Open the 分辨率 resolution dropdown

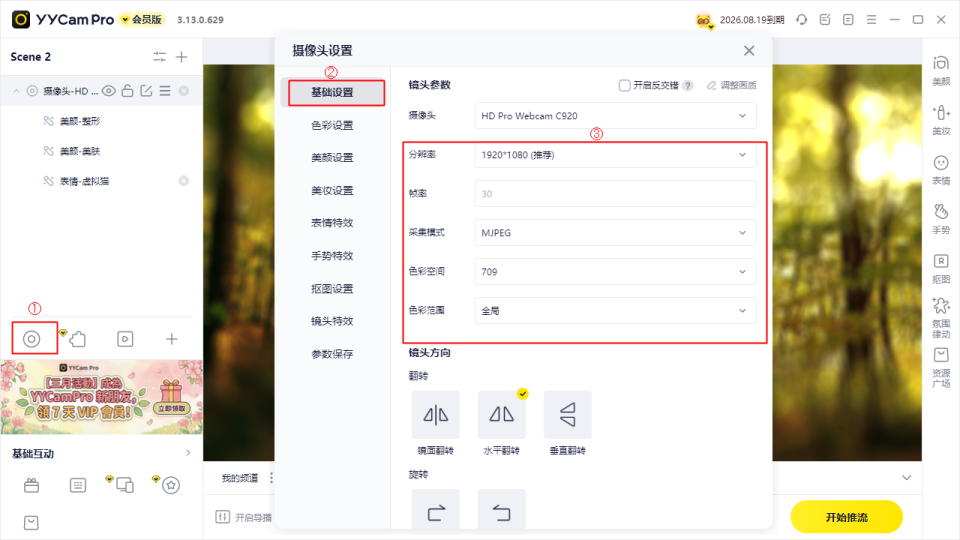(615, 155)
